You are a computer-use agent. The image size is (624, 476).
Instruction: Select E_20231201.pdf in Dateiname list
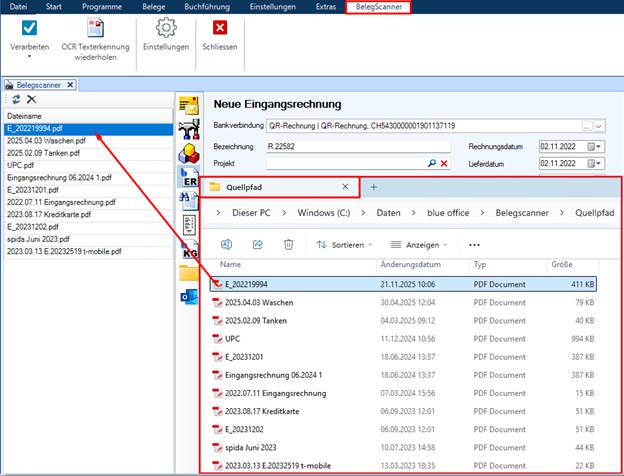pyautogui.click(x=88, y=190)
